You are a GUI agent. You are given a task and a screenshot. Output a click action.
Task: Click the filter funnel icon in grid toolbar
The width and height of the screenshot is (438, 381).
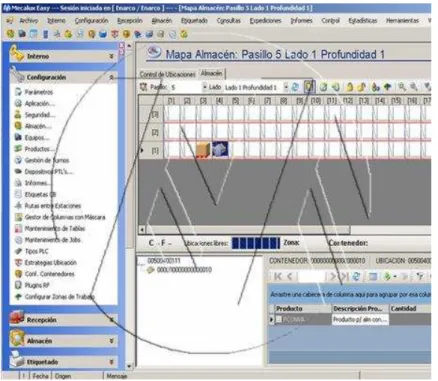[420, 276]
